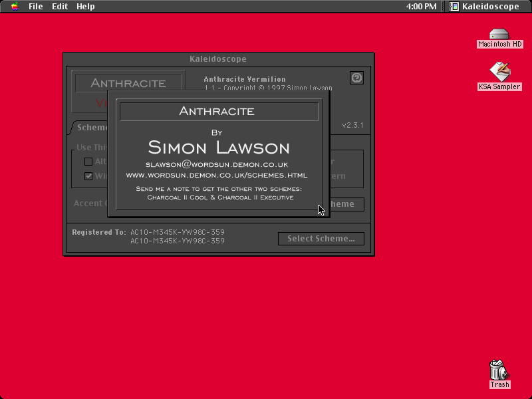This screenshot has width=532, height=399.
Task: Switch to the Scheme tab
Action: coord(90,128)
